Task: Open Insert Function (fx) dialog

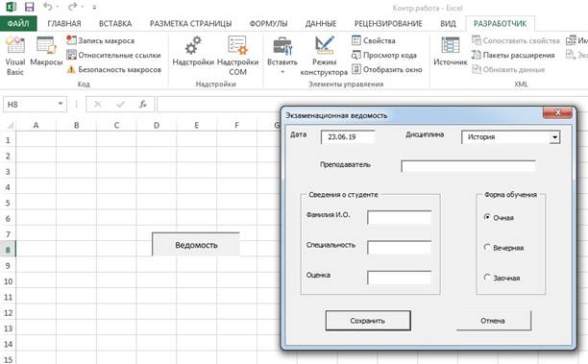Action: click(143, 105)
